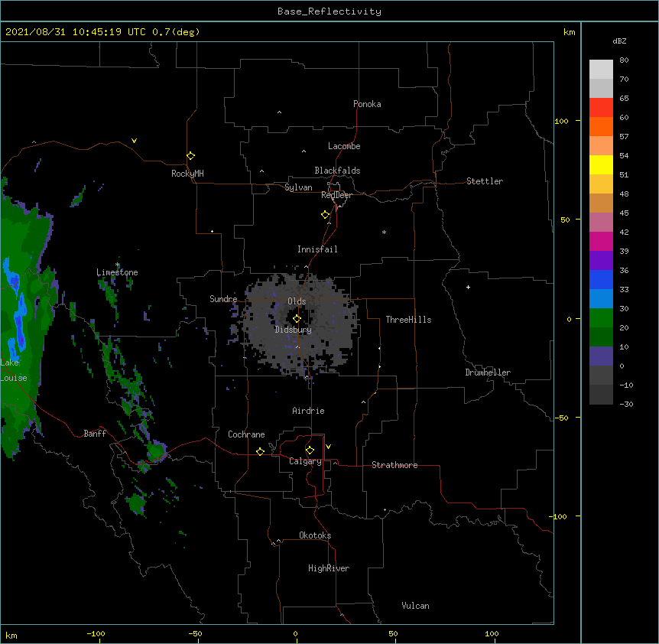Click the Ponoka city label
This screenshot has width=659, height=644.
367,104
